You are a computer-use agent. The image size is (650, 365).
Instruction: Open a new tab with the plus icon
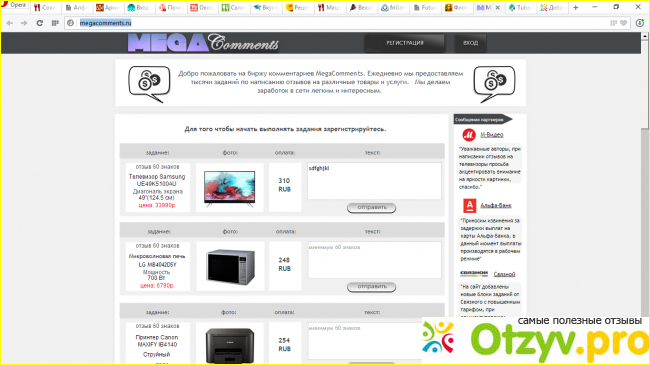[x=575, y=7]
